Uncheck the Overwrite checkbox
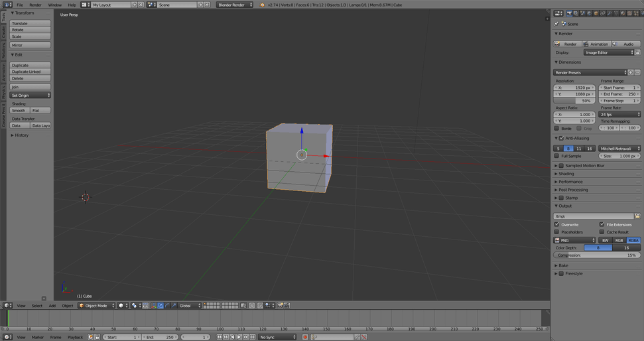 (x=557, y=224)
